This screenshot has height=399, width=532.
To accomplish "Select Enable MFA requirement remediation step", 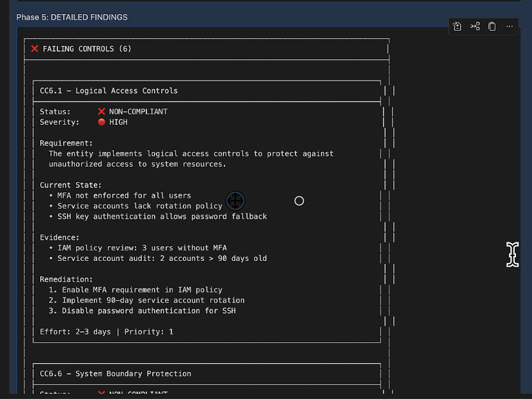I will coord(142,290).
